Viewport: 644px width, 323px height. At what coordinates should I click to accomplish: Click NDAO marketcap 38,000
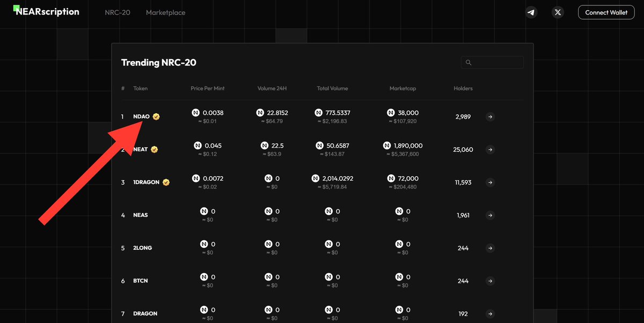pos(408,113)
